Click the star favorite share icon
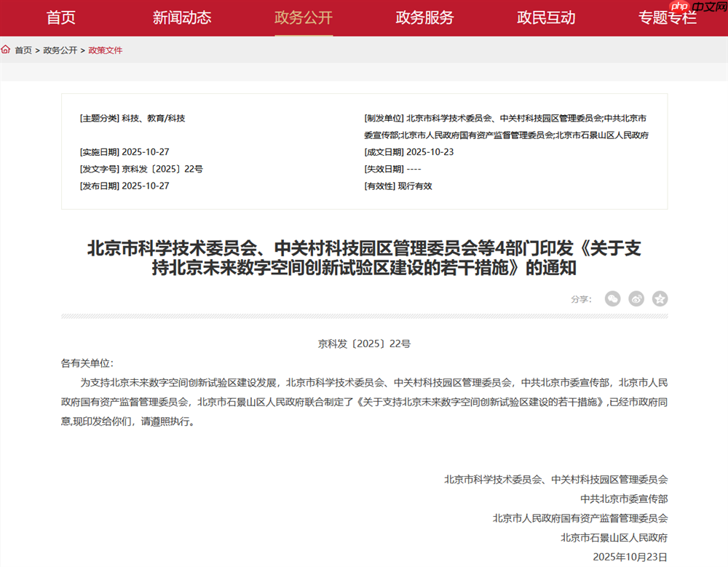This screenshot has width=728, height=567. (660, 298)
